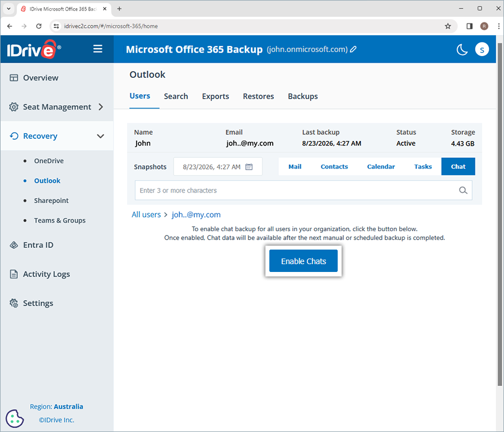Open Teams & Groups under Recovery
Screen dimensions: 504x432
60,220
